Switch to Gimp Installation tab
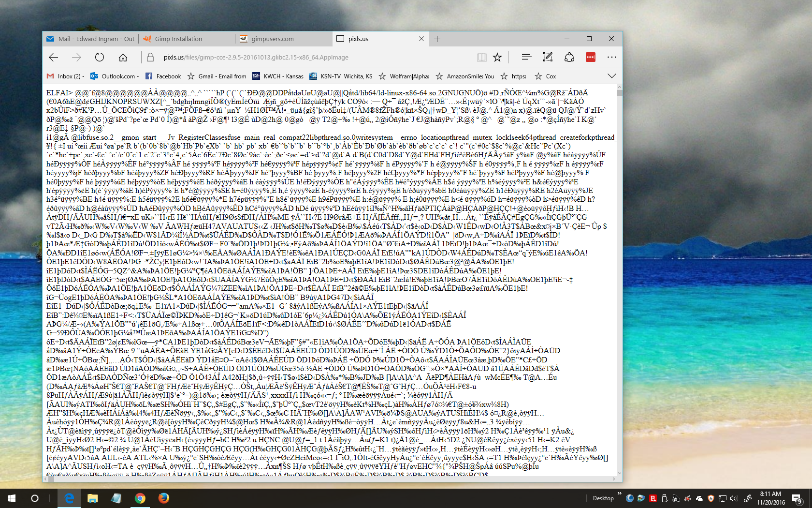Image resolution: width=812 pixels, height=508 pixels. coord(187,39)
